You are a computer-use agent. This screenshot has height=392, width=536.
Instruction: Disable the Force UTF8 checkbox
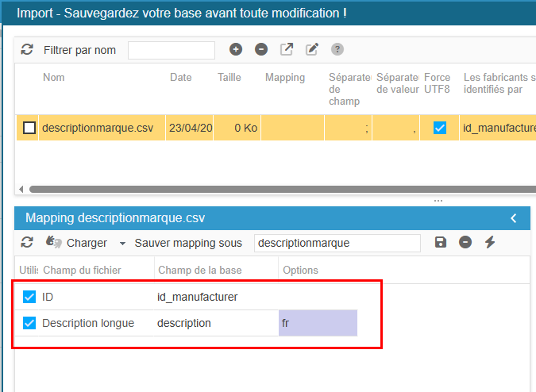click(440, 128)
